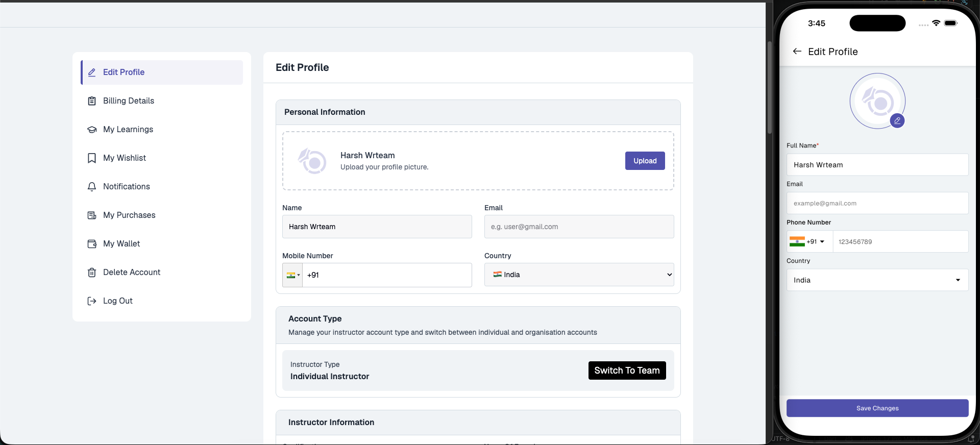Click the web Mobile Number label
Image resolution: width=980 pixels, height=445 pixels.
click(x=308, y=256)
